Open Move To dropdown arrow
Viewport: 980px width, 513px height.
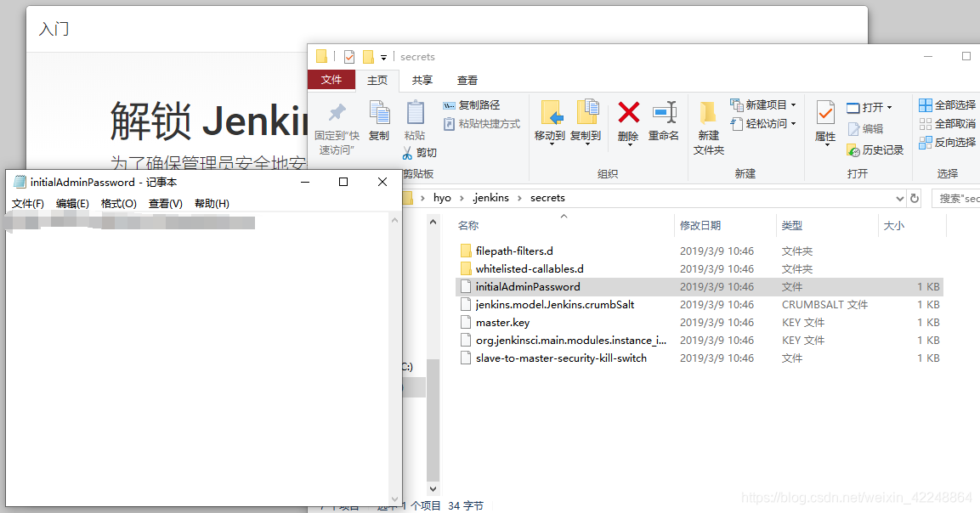tap(552, 145)
